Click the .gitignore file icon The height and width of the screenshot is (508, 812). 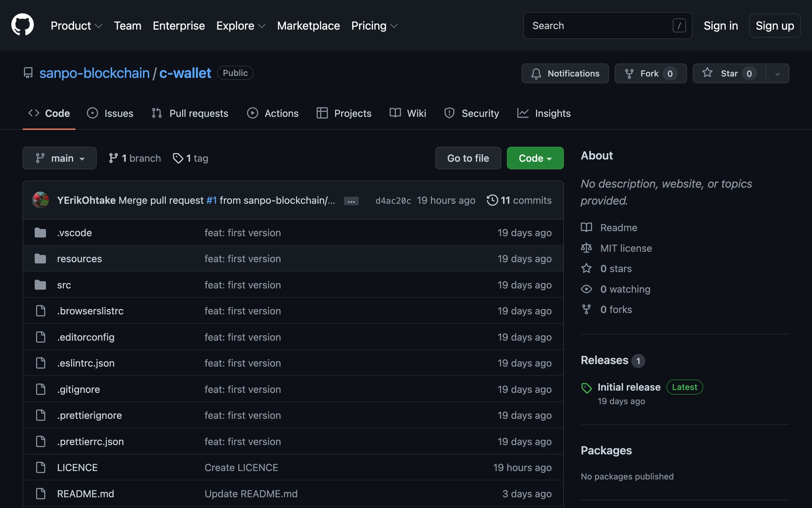(x=40, y=389)
